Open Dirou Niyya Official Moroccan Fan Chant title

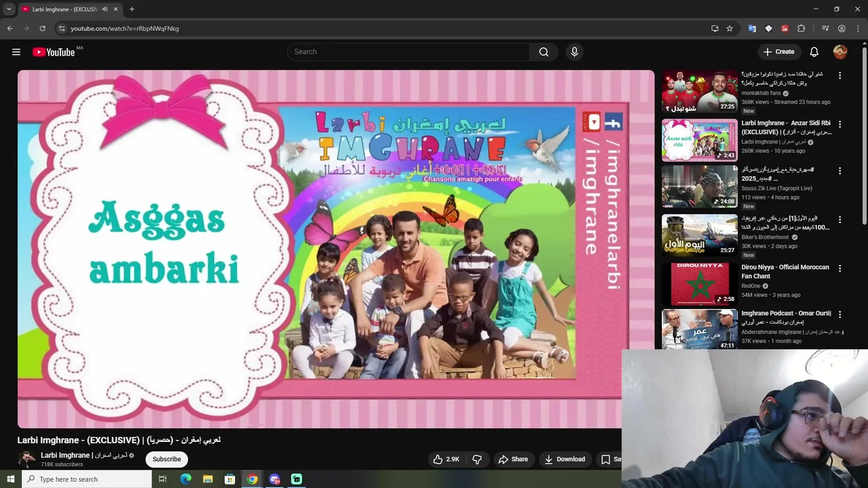(785, 272)
